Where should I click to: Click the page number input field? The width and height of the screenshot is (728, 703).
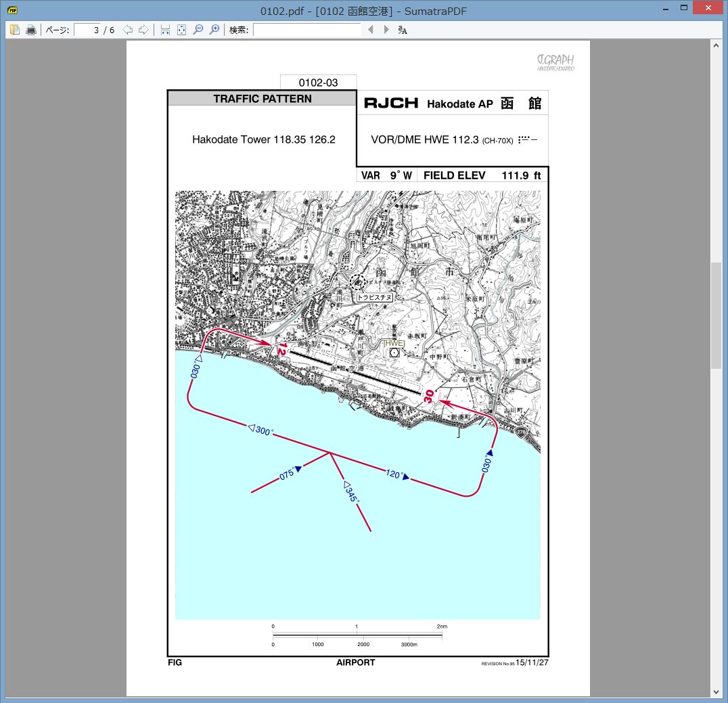point(87,30)
